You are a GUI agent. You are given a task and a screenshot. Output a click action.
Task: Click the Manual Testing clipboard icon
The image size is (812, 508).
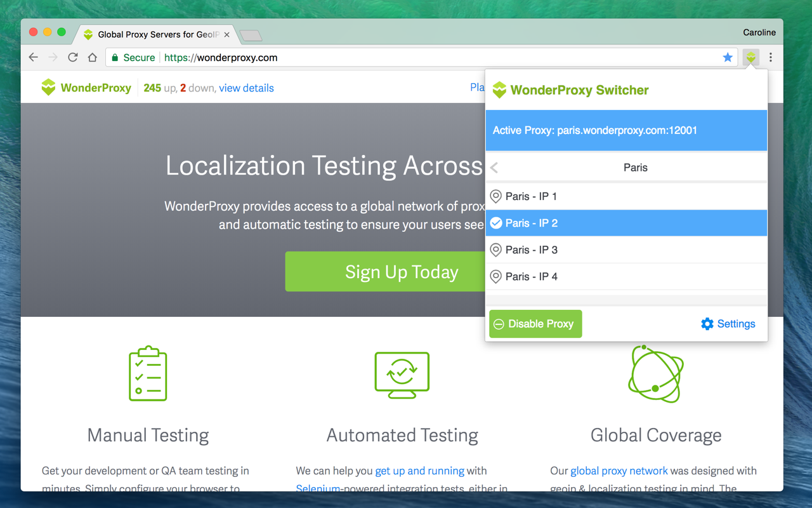coord(148,373)
